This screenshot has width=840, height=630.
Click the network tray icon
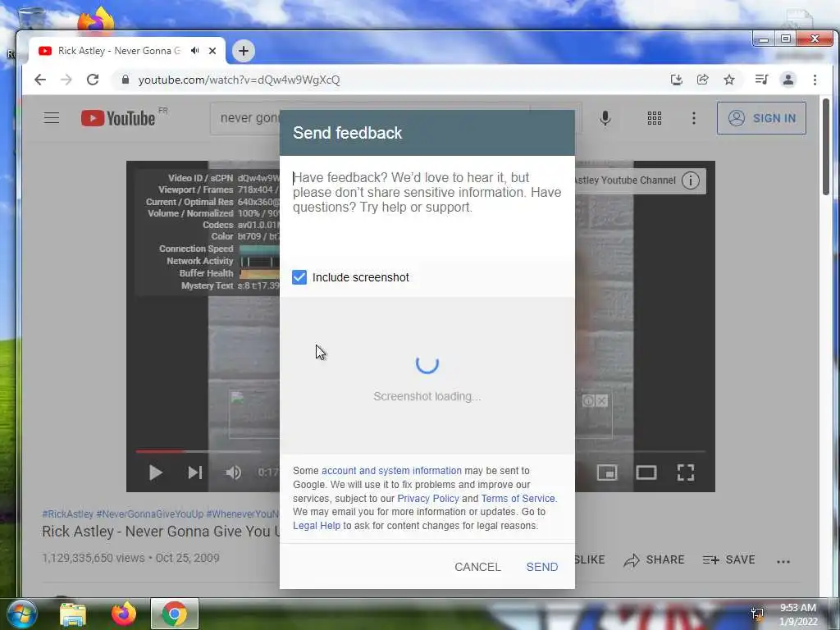(757, 614)
